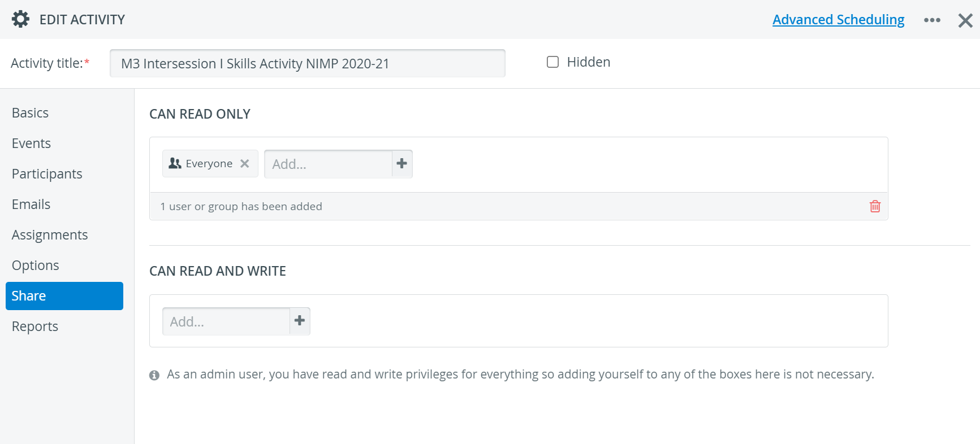The height and width of the screenshot is (444, 980).
Task: Go to the Participants section
Action: point(47,174)
